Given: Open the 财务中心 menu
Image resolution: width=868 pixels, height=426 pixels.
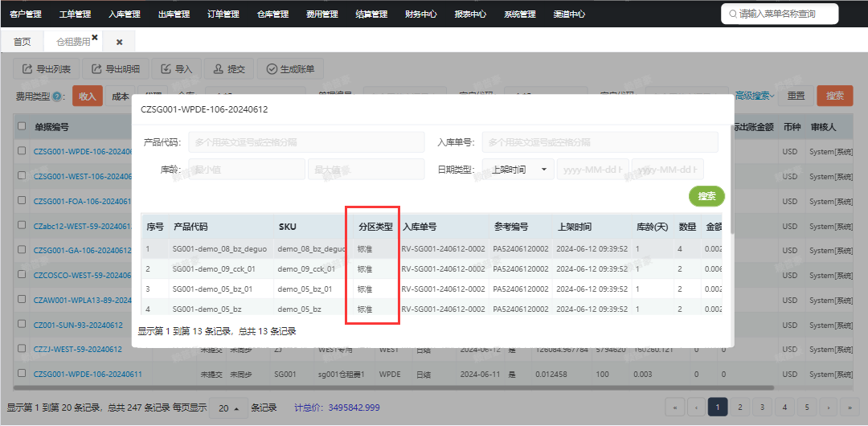Looking at the screenshot, I should coord(421,14).
